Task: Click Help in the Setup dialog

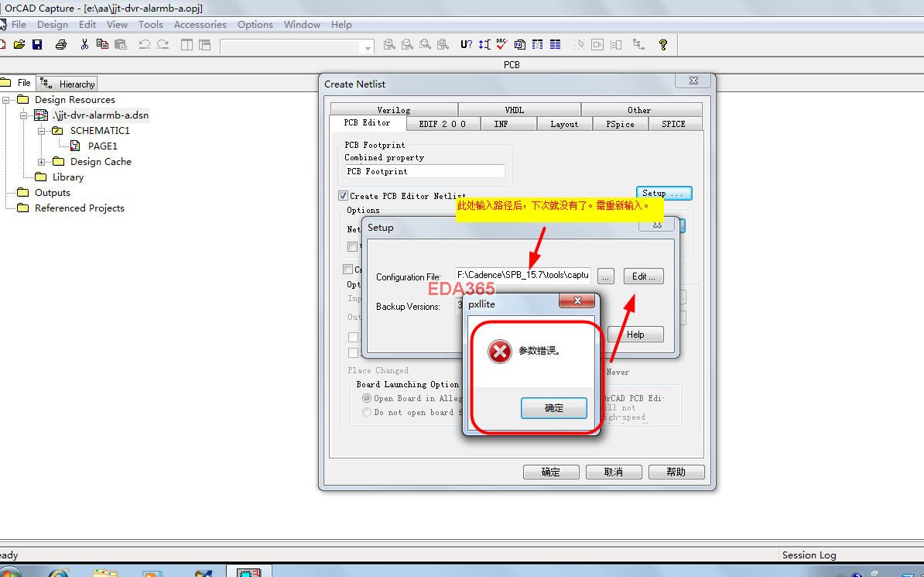Action: [x=635, y=335]
